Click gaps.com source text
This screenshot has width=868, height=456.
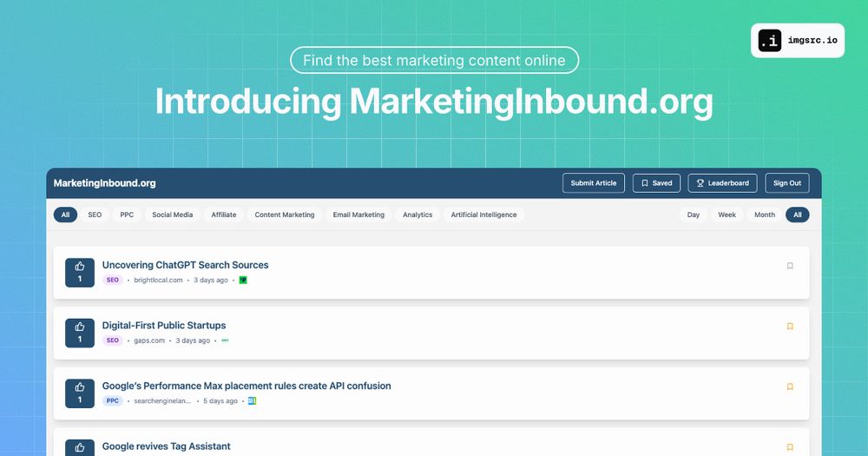tap(149, 340)
